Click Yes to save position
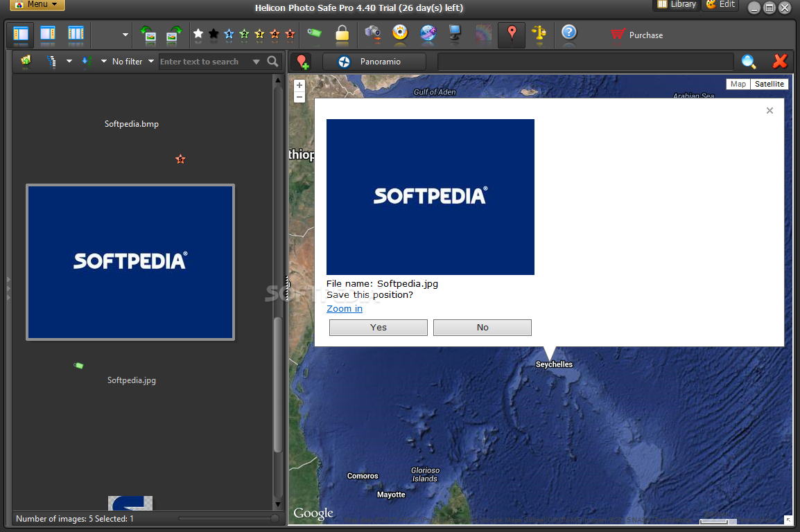 (378, 328)
